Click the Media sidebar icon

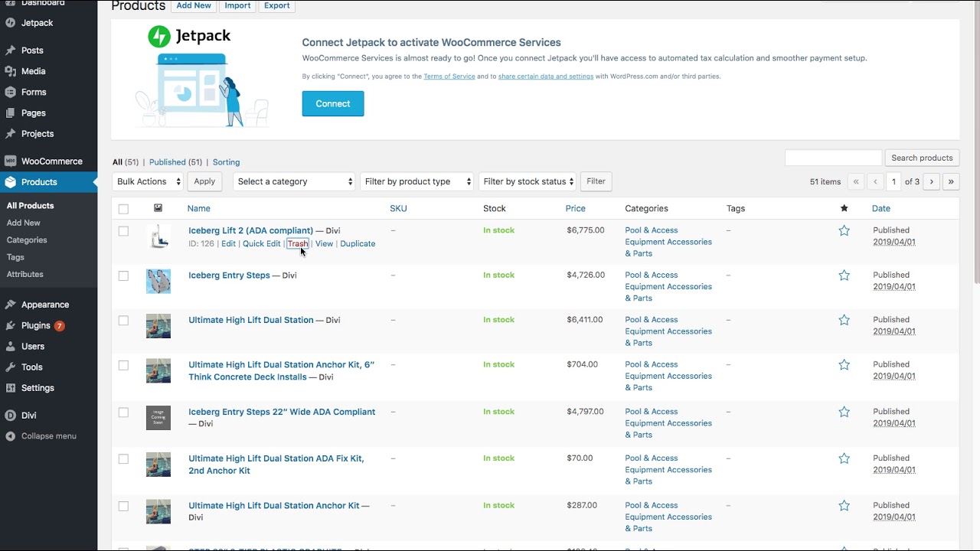(x=10, y=71)
